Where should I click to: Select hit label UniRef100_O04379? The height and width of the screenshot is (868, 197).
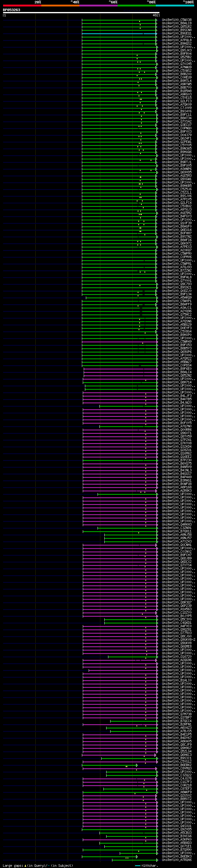point(176,135)
